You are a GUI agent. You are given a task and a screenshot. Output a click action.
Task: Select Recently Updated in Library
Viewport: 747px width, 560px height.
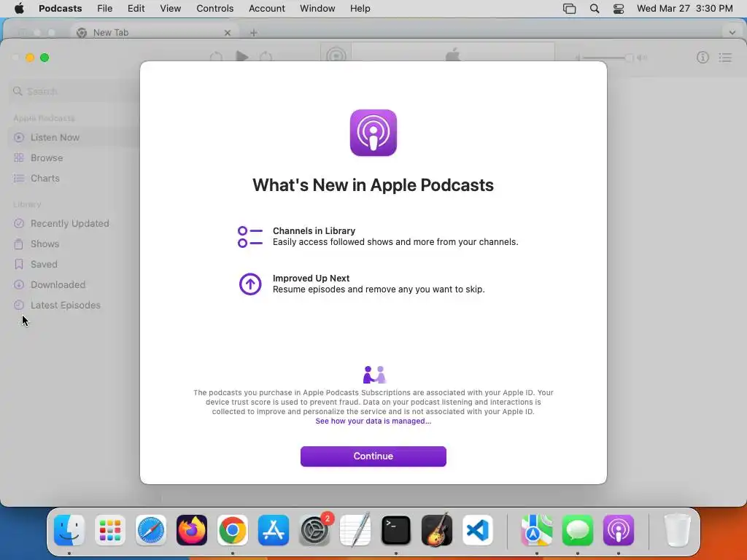69,223
